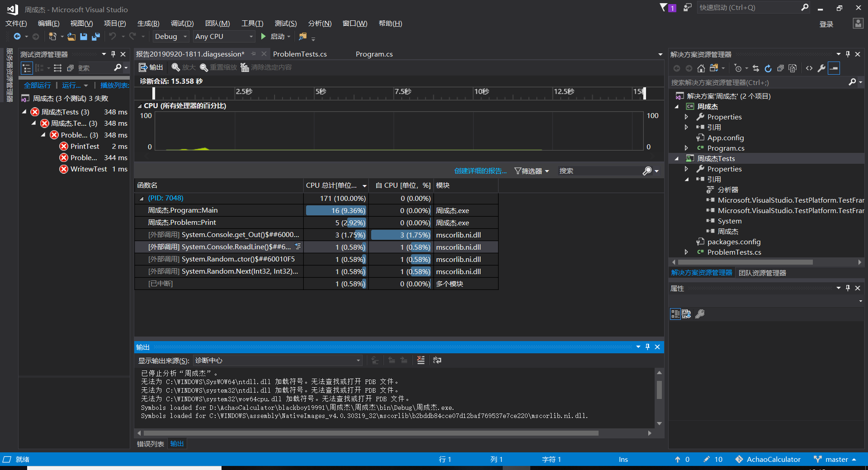Click the Properties wrench in Solution Explorer toolbar
The width and height of the screenshot is (868, 470).
821,68
